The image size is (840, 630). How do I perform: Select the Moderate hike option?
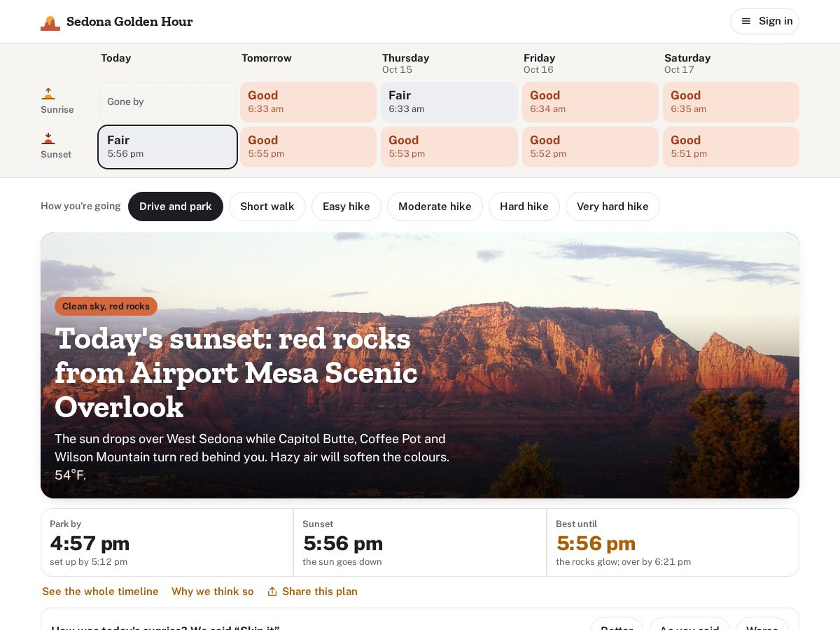pos(435,206)
